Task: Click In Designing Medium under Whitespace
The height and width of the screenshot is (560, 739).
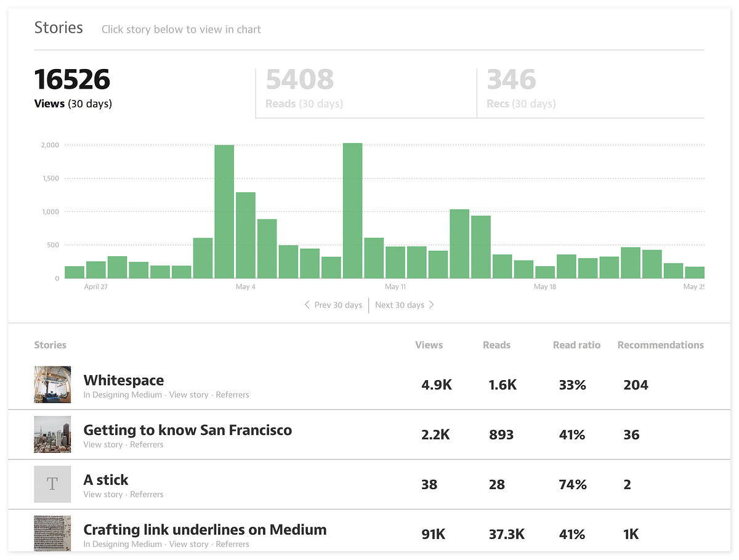Action: tap(123, 395)
